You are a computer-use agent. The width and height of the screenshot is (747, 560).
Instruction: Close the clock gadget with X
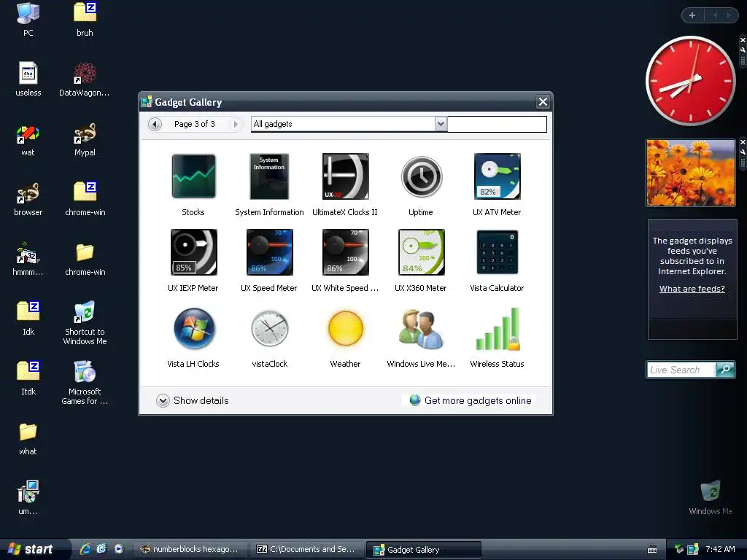[743, 40]
